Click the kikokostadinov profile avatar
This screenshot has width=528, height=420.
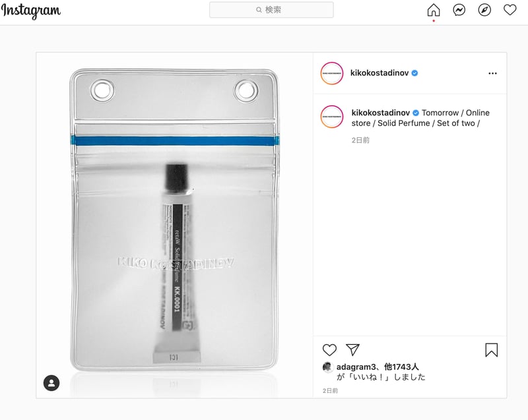click(332, 73)
